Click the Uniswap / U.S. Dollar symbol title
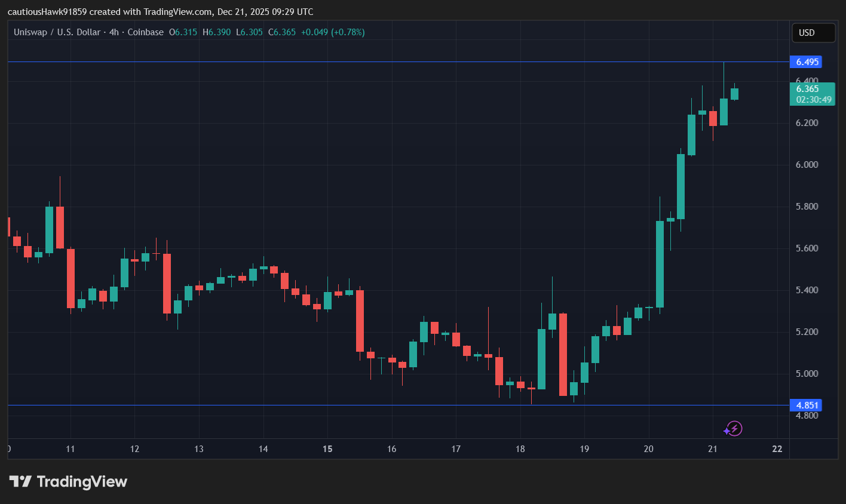This screenshot has height=504, width=846. (x=57, y=32)
